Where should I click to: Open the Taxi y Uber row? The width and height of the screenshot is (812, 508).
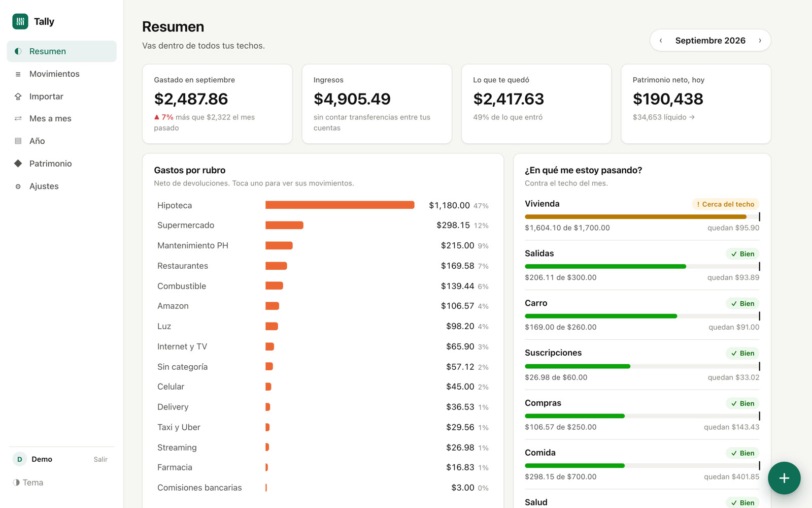[x=323, y=427]
